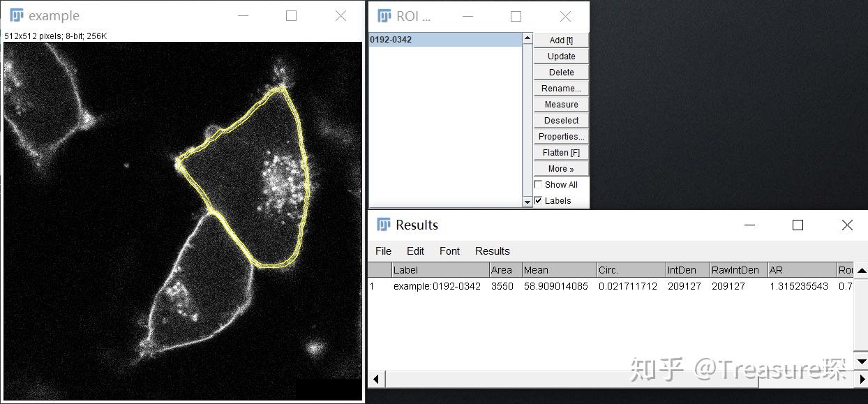Click the ImageJ icon on the ROI Manager window
Image resolution: width=868 pixels, height=404 pixels.
[x=384, y=15]
